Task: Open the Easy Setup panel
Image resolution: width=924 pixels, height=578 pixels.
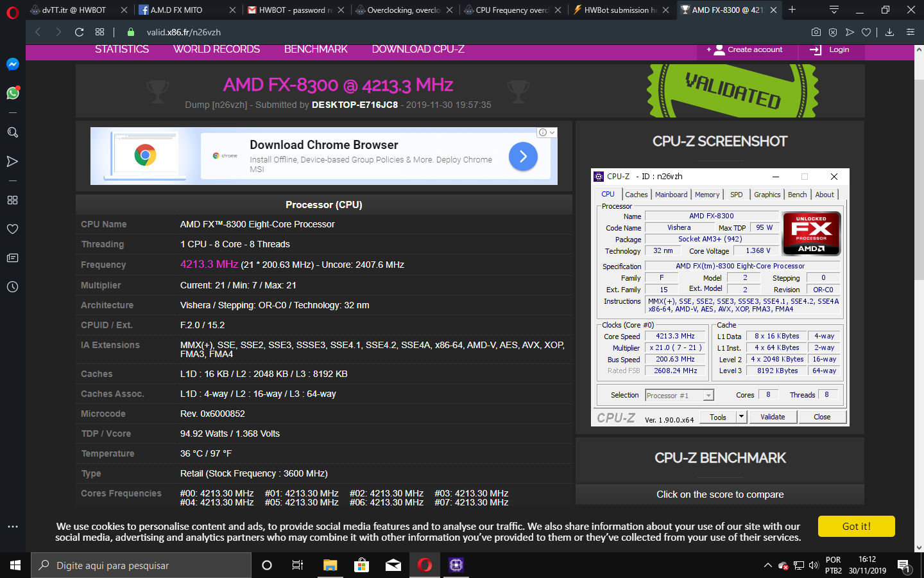Action: [910, 32]
